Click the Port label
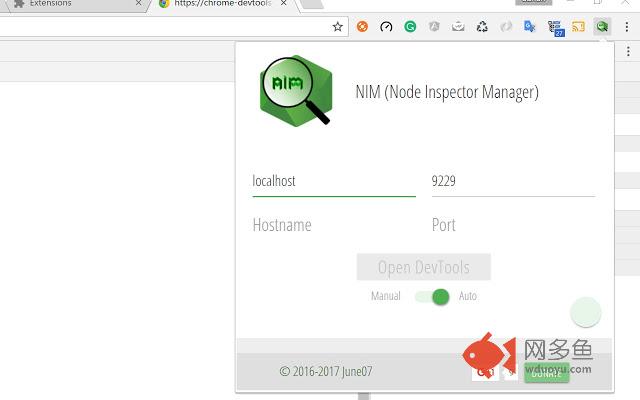 (444, 225)
